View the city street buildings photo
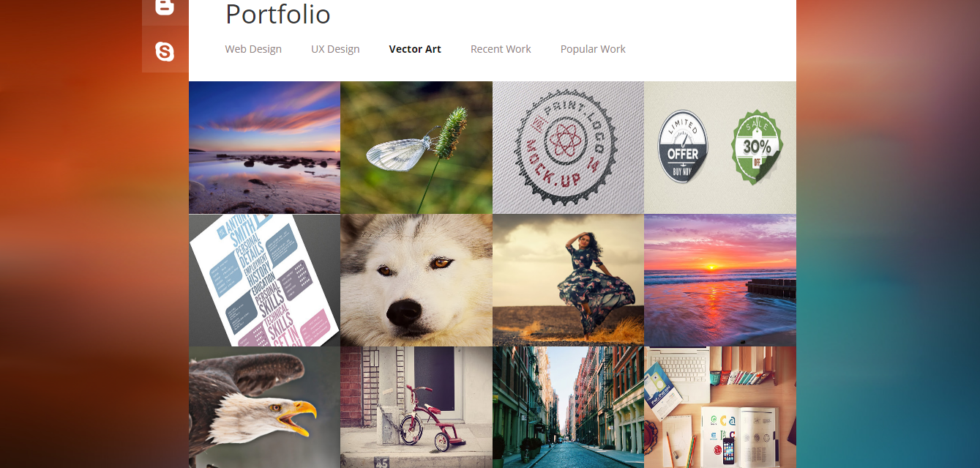Viewport: 980px width, 468px height. [568, 407]
